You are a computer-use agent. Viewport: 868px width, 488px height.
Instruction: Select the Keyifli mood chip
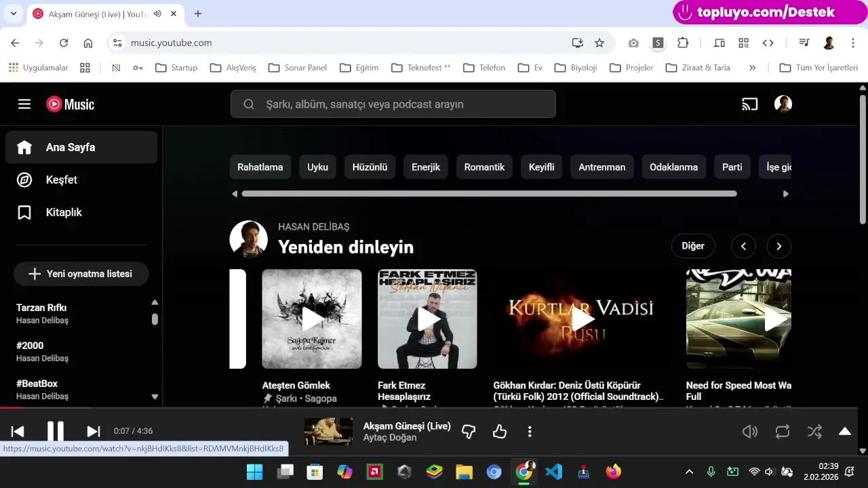pos(542,167)
